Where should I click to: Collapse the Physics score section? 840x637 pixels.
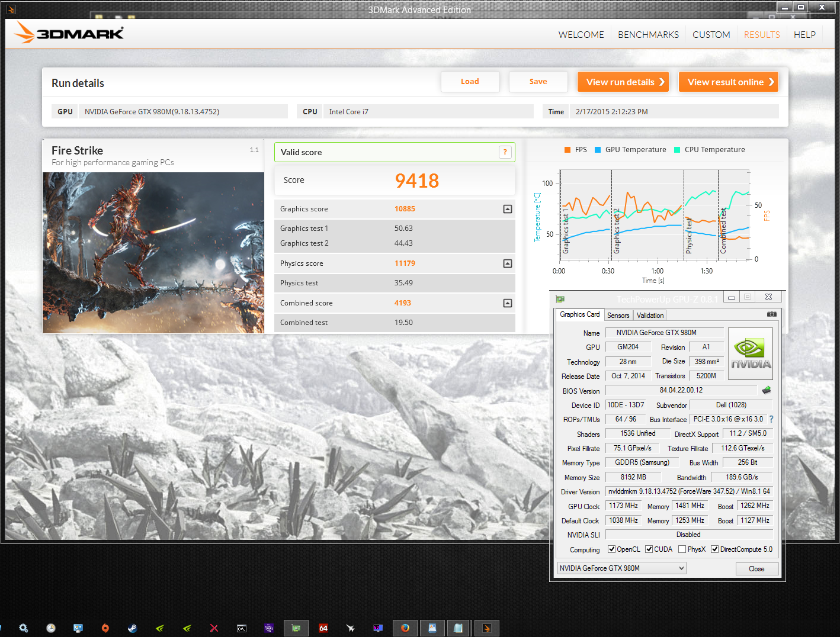pyautogui.click(x=508, y=263)
